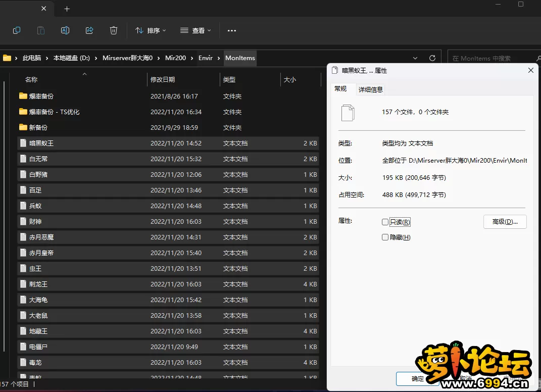The width and height of the screenshot is (541, 392).
Task: Select the MonItems breadcrumb segment
Action: [x=240, y=58]
